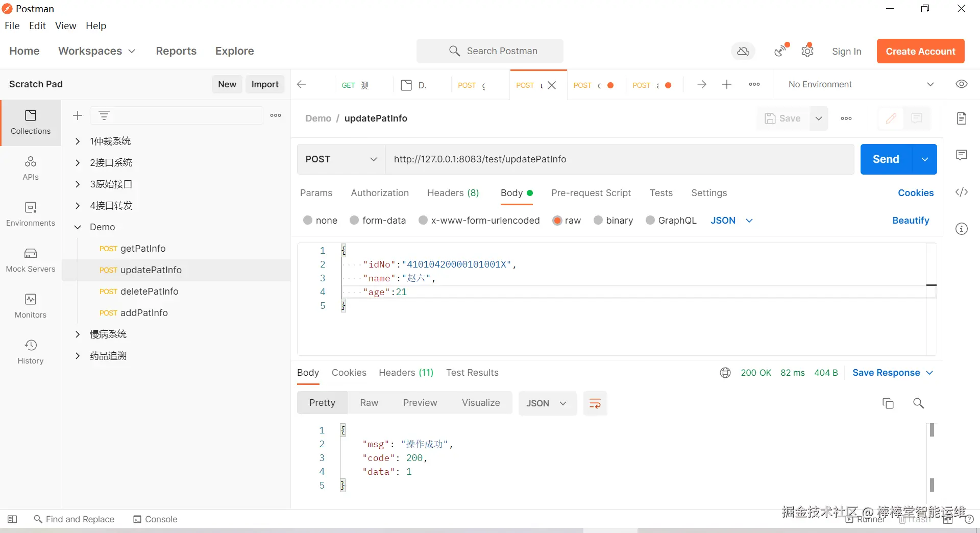Open the Help menu
Viewport: 980px width, 533px height.
click(x=96, y=26)
